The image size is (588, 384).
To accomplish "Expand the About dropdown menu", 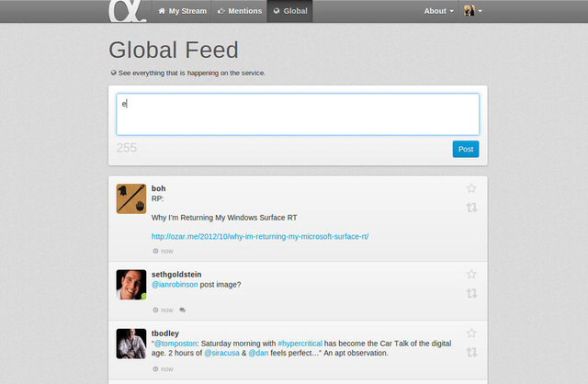I will (x=438, y=11).
